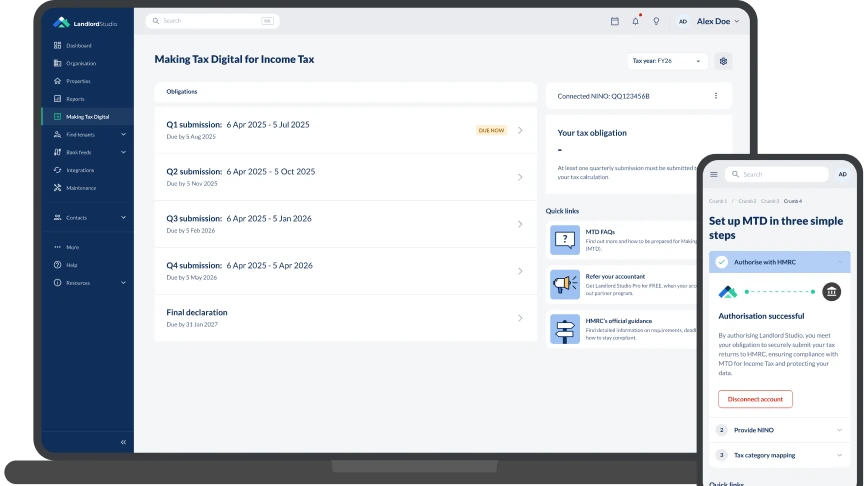The image size is (864, 486).
Task: Go to Properties in sidebar
Action: pos(87,81)
